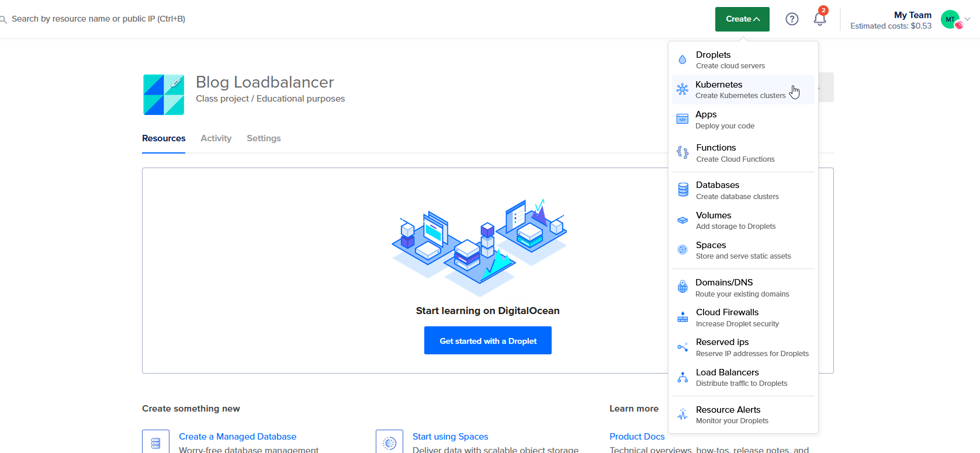980x453 pixels.
Task: Click the Managed Database card icon
Action: (x=155, y=442)
